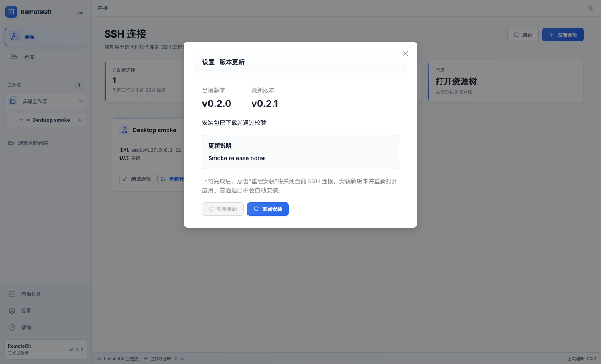Click the cloud icon in status bar

tap(99, 359)
